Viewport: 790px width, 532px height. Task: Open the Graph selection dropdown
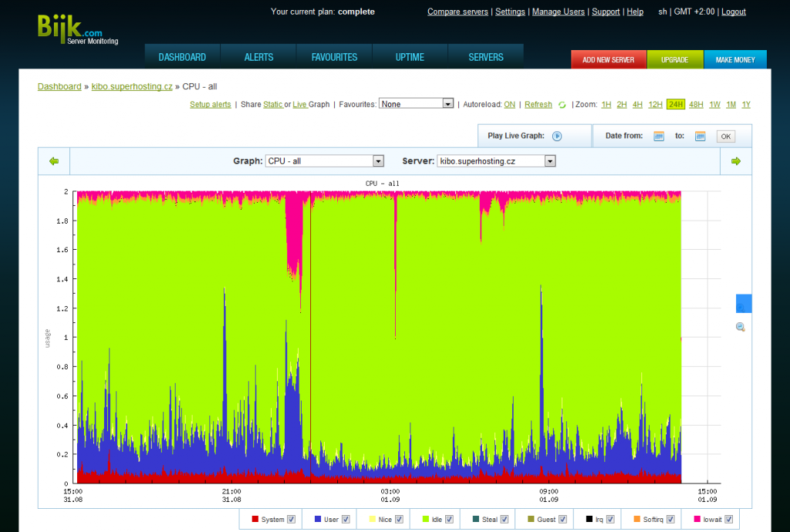pyautogui.click(x=325, y=161)
